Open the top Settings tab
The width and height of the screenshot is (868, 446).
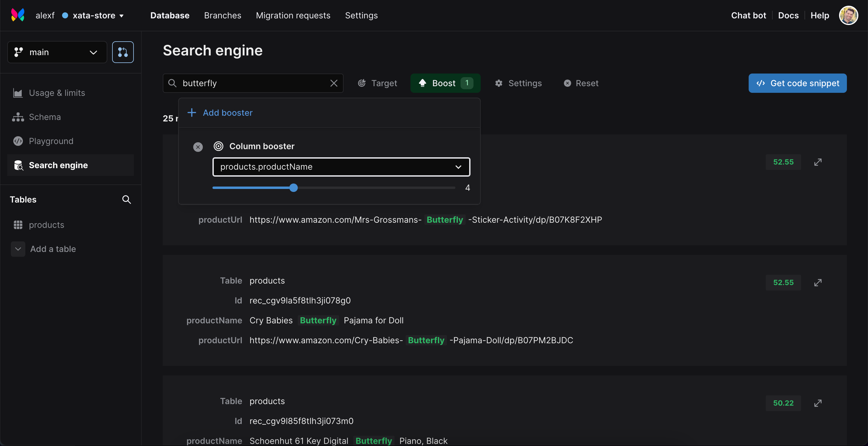(361, 15)
